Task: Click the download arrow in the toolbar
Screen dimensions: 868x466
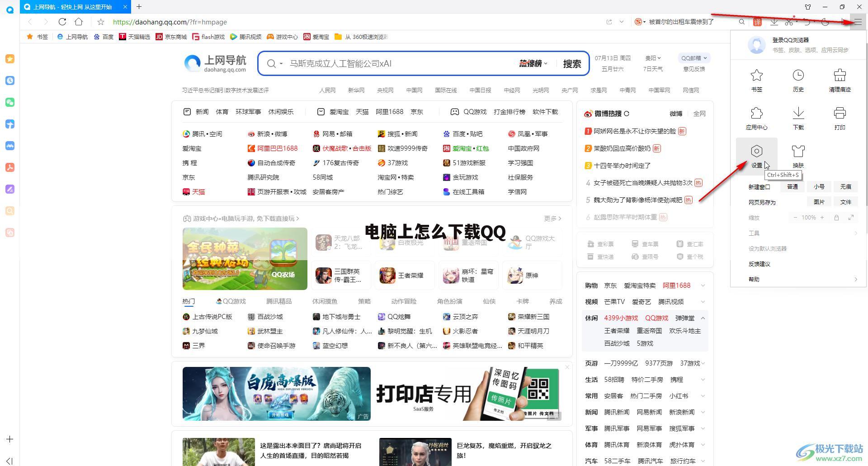Action: click(774, 22)
